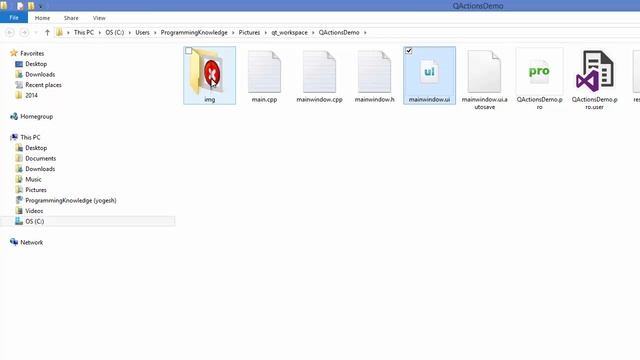Click the Up arrow navigation button
Screen dimensions: 640x360
[x=47, y=32]
